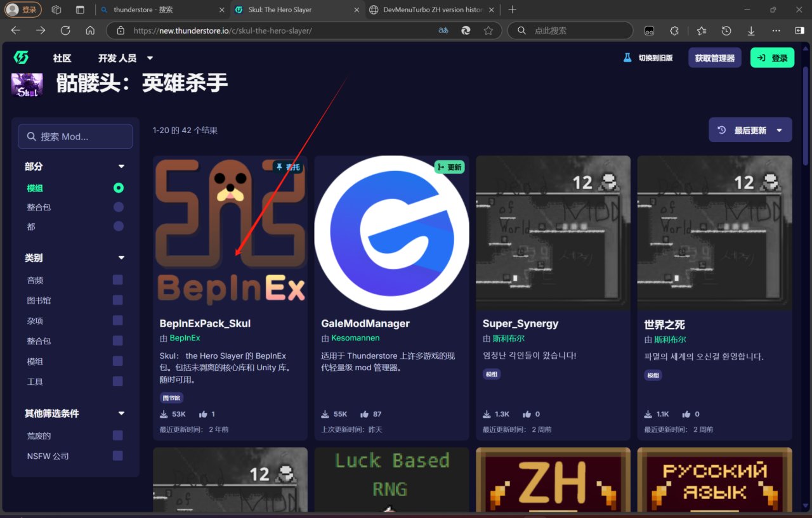Click the 切换到旧版 link
The height and width of the screenshot is (518, 812).
[648, 58]
